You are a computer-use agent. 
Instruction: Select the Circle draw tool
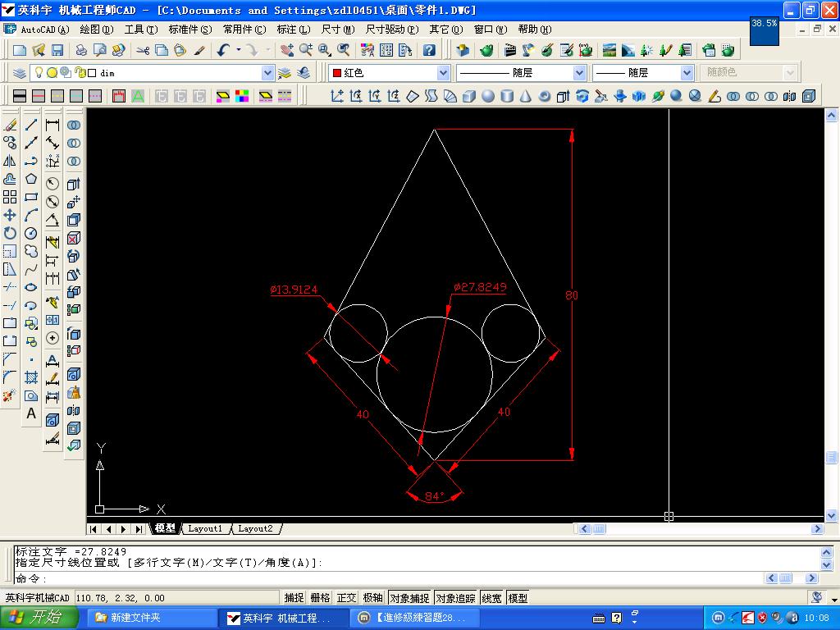pyautogui.click(x=31, y=233)
